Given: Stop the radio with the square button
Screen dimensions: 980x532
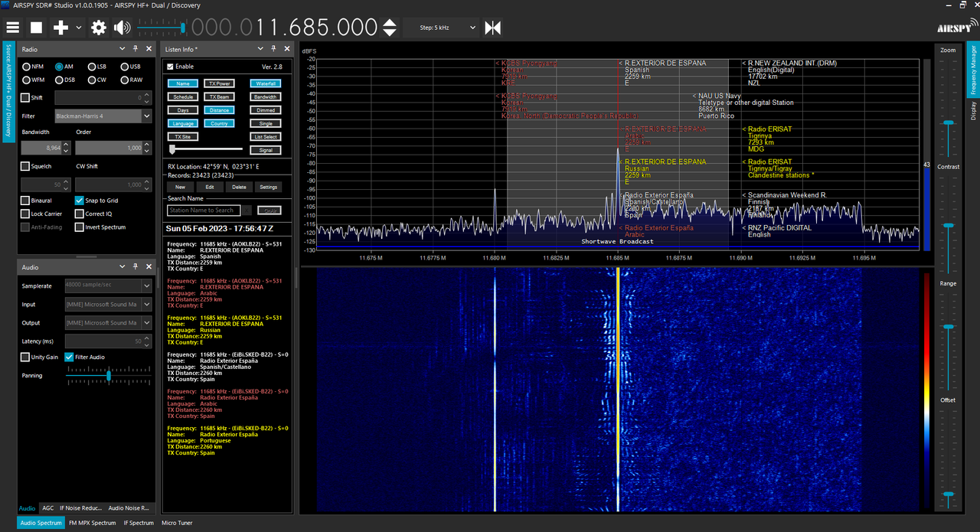Looking at the screenshot, I should 36,28.
